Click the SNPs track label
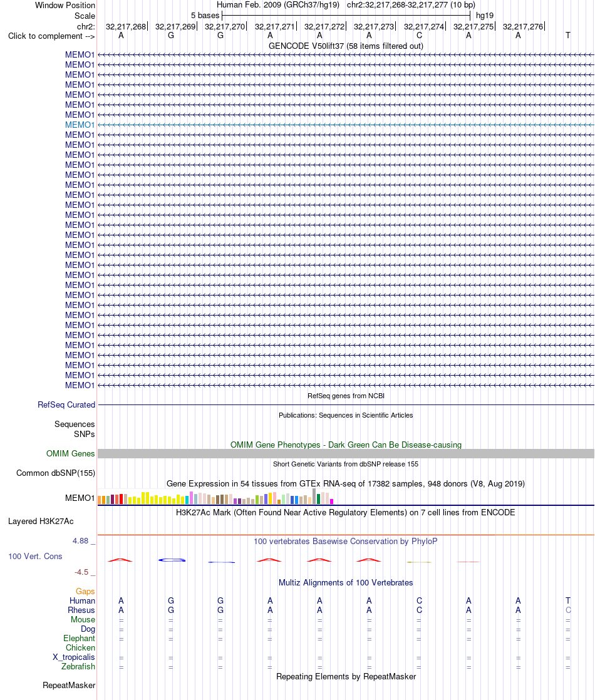595x700 pixels. (84, 434)
